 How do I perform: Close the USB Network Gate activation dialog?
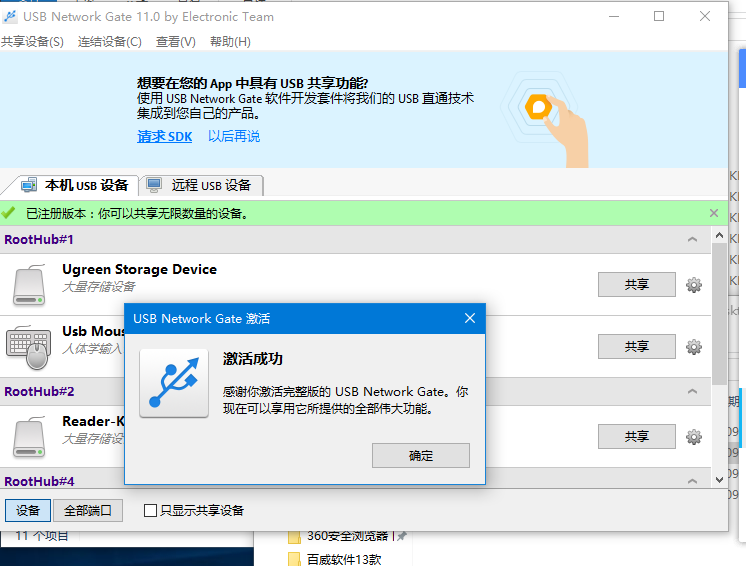(x=470, y=318)
